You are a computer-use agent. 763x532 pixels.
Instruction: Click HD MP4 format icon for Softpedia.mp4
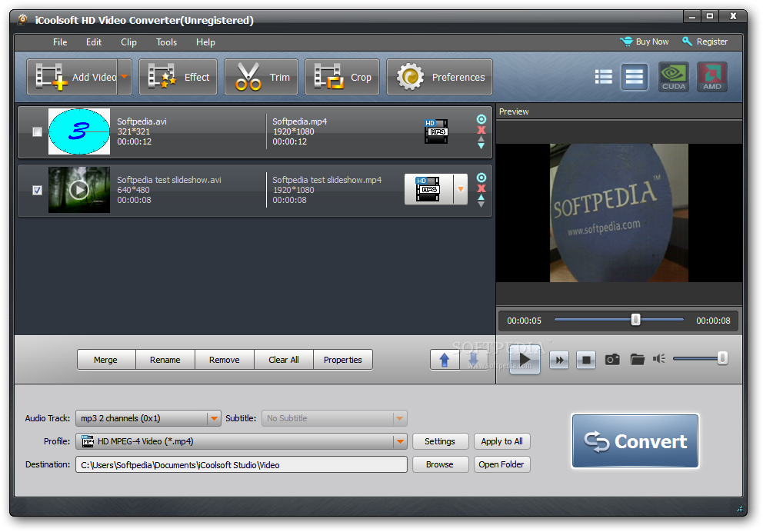[x=436, y=131]
